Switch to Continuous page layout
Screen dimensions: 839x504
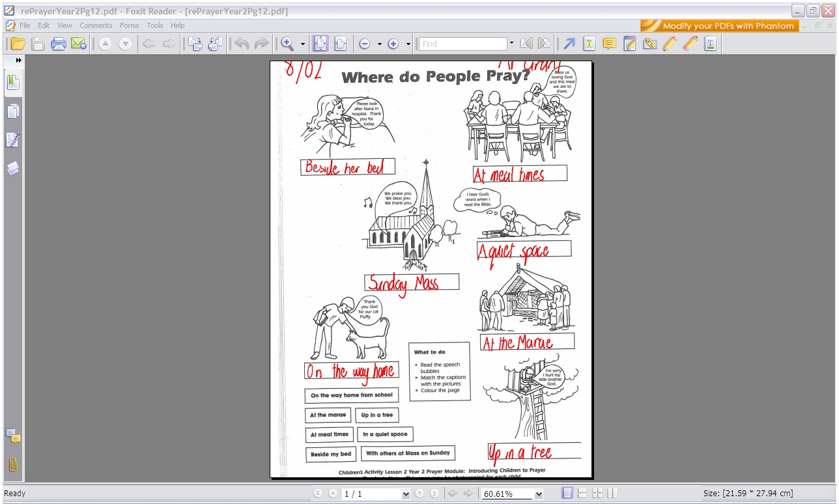[582, 494]
